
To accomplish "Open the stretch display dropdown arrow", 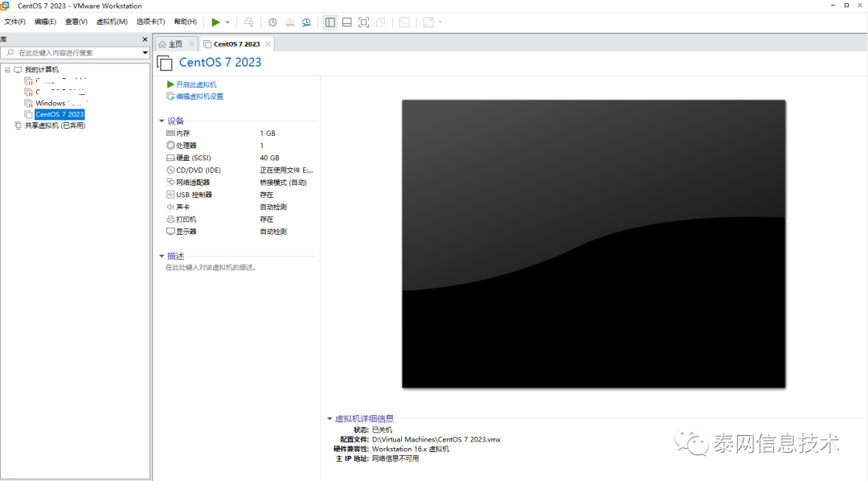I will click(x=440, y=23).
